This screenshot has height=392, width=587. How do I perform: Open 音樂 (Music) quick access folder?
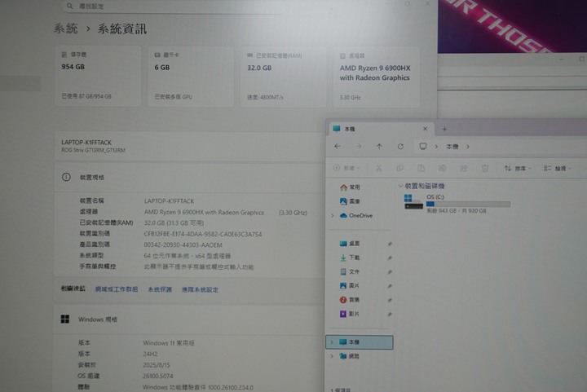350,300
